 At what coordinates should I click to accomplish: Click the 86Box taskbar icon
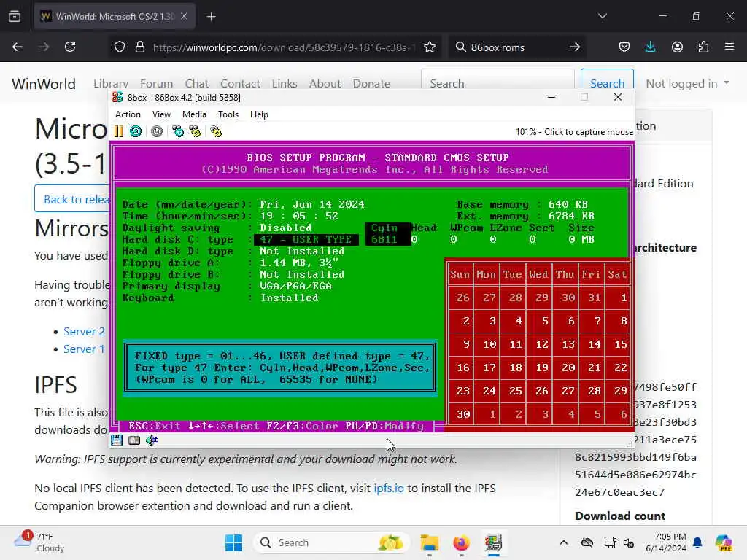493,542
